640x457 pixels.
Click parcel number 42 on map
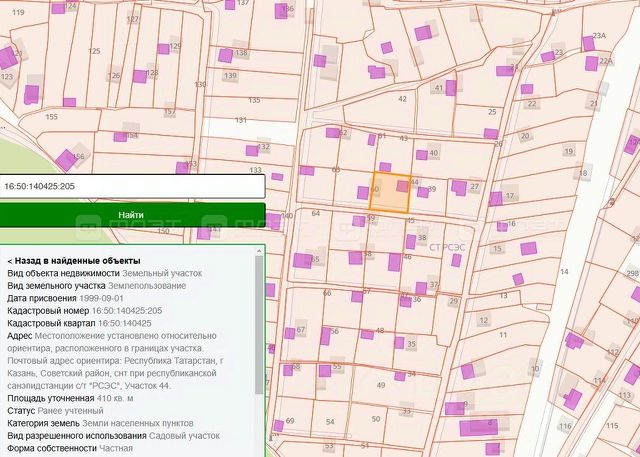[402, 99]
